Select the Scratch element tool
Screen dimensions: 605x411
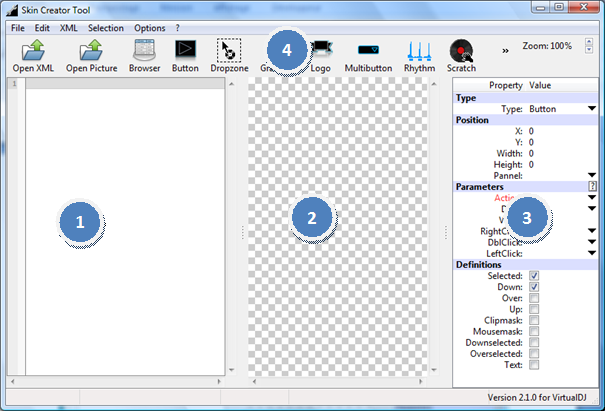click(461, 56)
